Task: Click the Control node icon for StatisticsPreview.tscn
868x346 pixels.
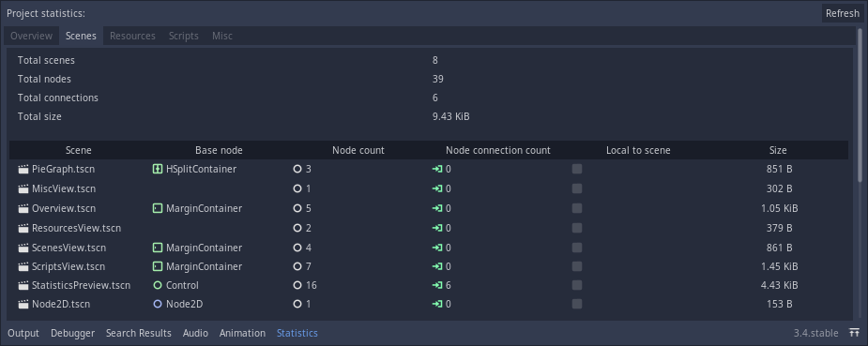Action: [x=158, y=285]
